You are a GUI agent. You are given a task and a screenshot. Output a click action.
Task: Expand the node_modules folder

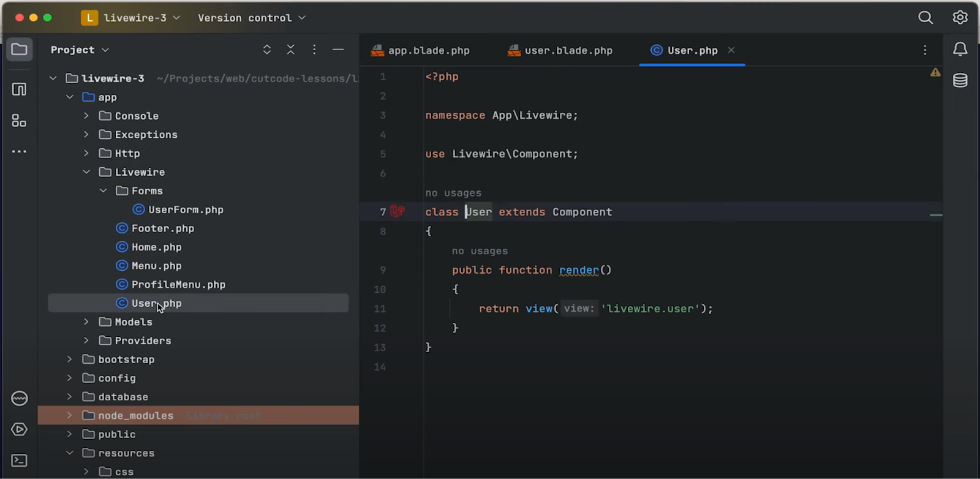pos(70,415)
